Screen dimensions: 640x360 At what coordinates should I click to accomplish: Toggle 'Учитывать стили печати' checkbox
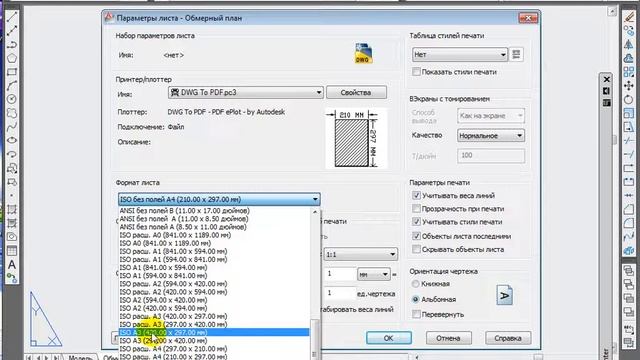pos(416,222)
